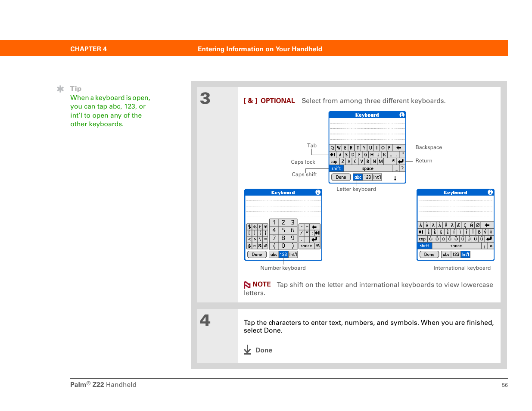Tap the Tab key on the international keyboard
The image size is (532, 411).
point(421,232)
